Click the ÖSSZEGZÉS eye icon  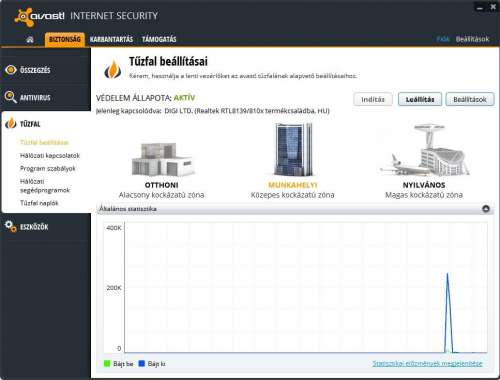[x=11, y=70]
